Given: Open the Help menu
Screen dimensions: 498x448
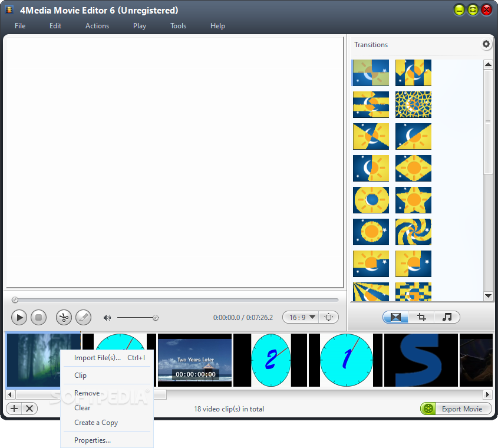Looking at the screenshot, I should coord(217,26).
